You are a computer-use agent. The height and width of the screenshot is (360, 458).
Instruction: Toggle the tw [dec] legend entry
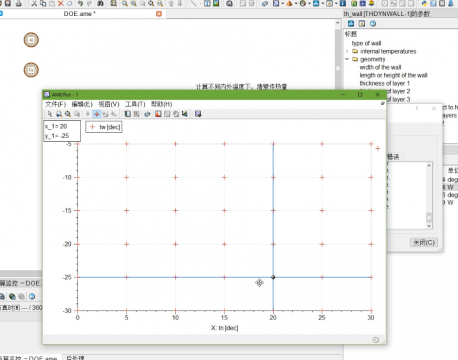click(x=104, y=127)
